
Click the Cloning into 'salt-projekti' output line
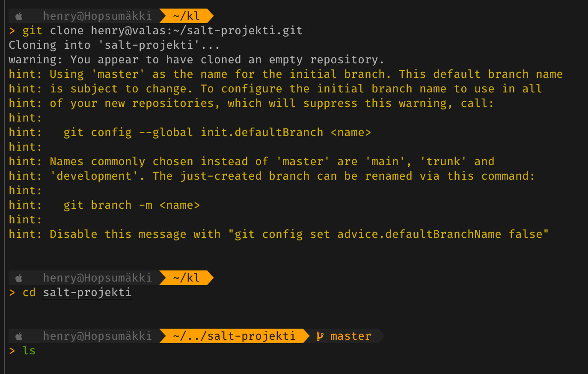114,45
